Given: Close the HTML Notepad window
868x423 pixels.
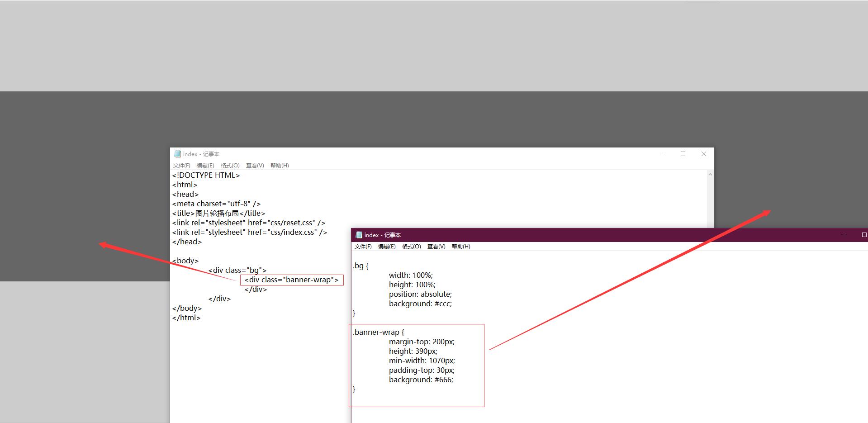Looking at the screenshot, I should coord(704,154).
